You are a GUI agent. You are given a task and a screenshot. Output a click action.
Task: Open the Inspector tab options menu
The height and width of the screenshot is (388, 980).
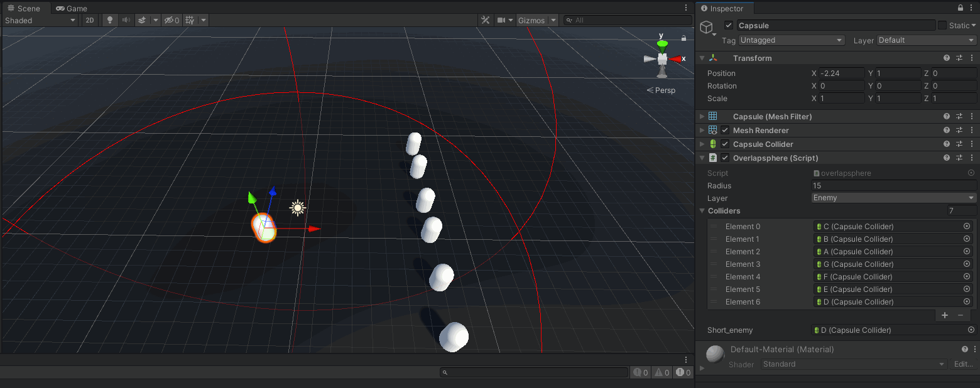click(x=972, y=8)
